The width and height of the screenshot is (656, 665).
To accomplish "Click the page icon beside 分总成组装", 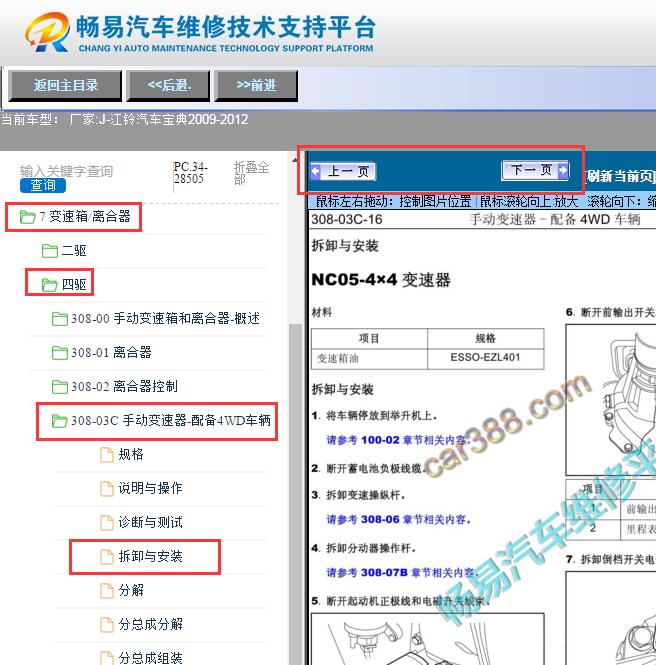I will coord(107,658).
